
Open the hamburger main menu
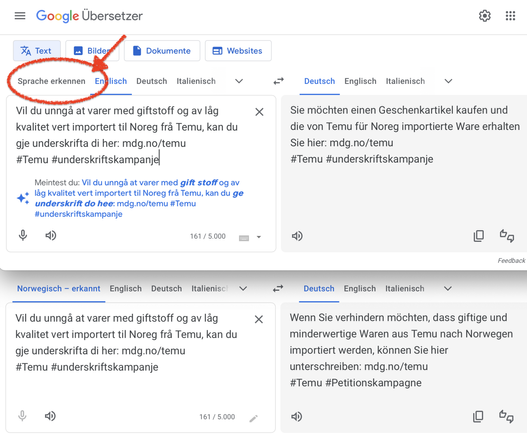20,16
